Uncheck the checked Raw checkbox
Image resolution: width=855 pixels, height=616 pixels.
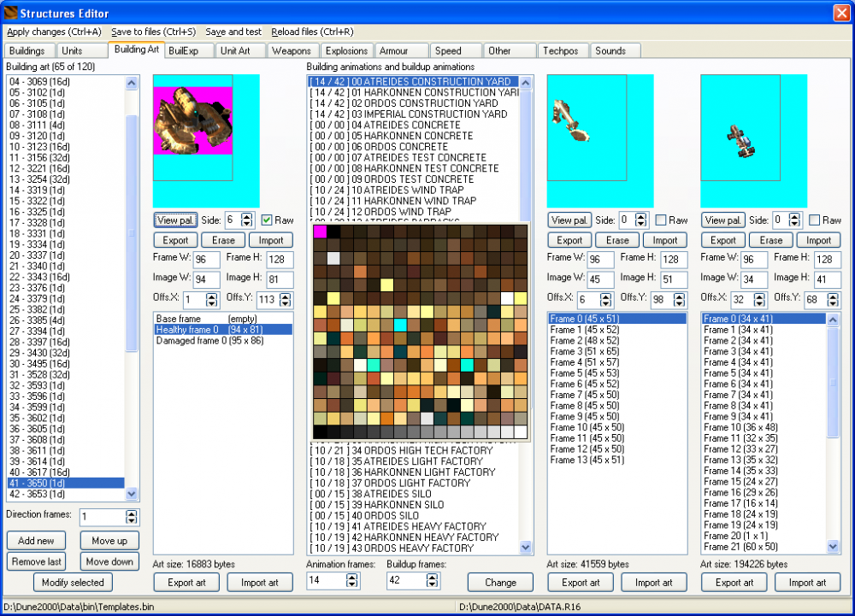click(x=267, y=220)
